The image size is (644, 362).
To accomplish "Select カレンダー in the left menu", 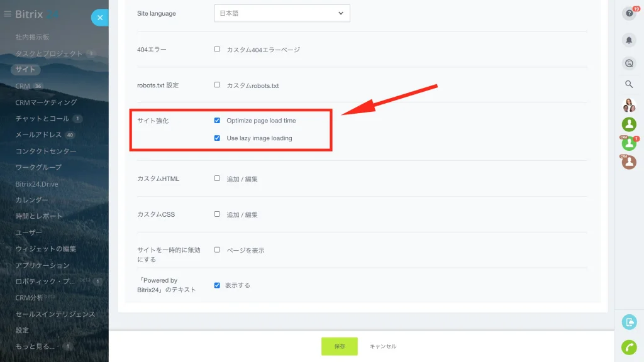I will 31,200.
